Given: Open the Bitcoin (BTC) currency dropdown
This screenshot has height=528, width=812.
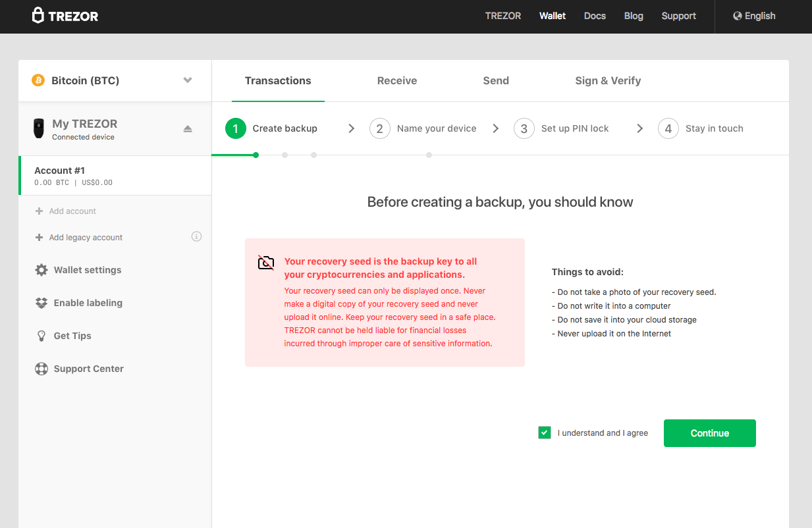Looking at the screenshot, I should [115, 80].
